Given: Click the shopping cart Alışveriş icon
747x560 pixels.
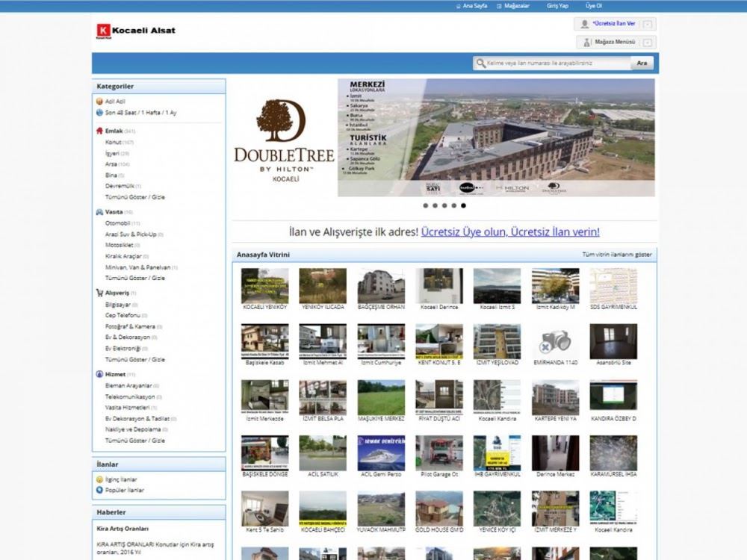Looking at the screenshot, I should (99, 293).
